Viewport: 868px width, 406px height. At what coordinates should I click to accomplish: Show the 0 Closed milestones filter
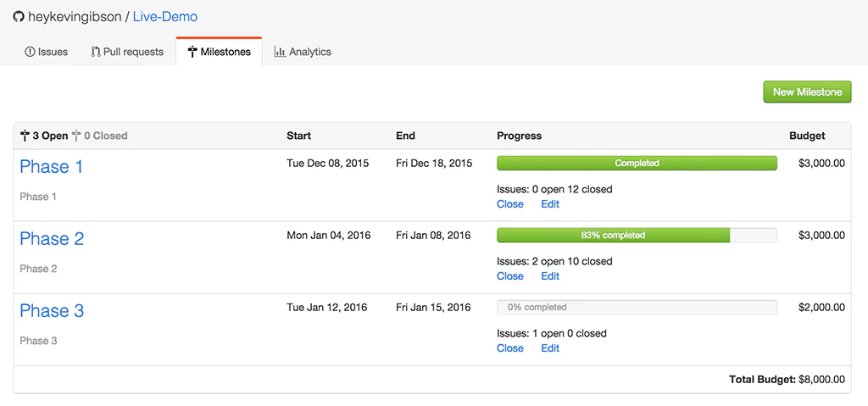point(105,136)
